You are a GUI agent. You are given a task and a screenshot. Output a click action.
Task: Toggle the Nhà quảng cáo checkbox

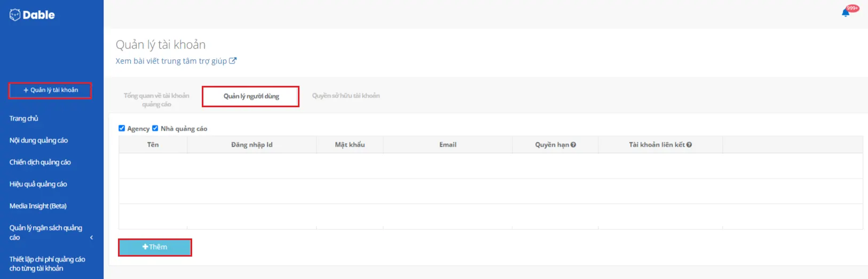(x=155, y=128)
